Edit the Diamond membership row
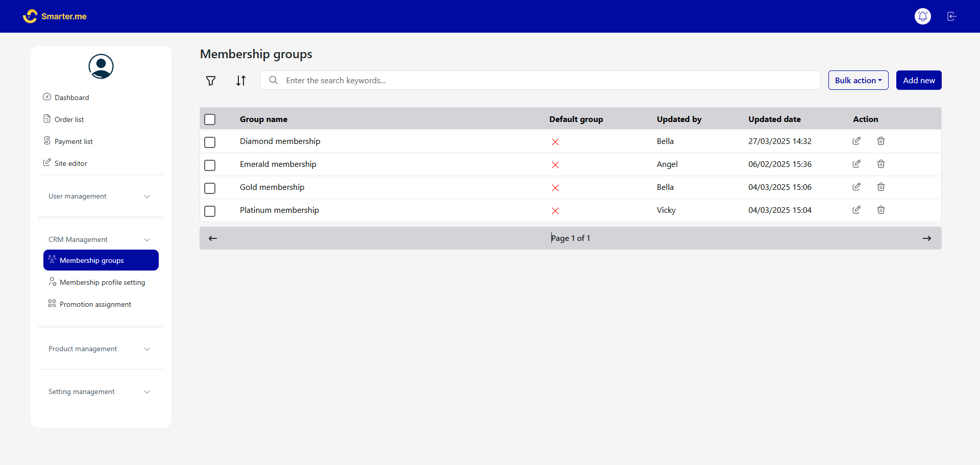Screen dimensions: 980x465 pyautogui.click(x=856, y=141)
